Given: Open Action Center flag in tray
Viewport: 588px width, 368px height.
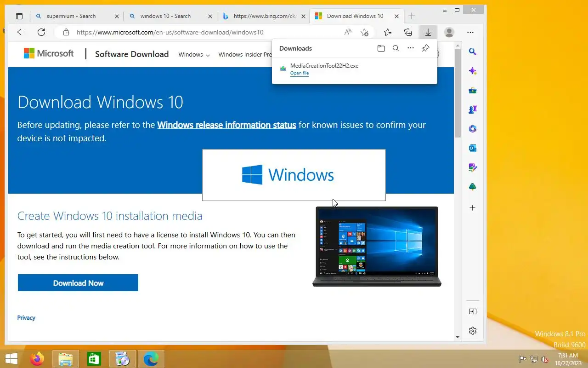Looking at the screenshot, I should tap(522, 359).
